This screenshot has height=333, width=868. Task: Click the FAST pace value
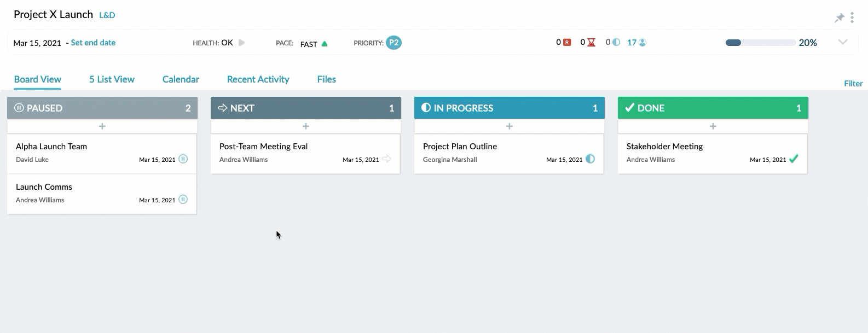pos(309,44)
